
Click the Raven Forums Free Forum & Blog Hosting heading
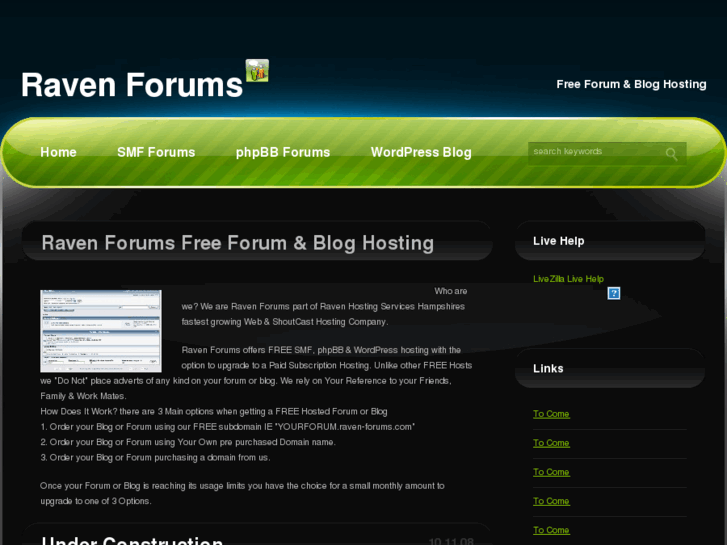click(x=237, y=243)
